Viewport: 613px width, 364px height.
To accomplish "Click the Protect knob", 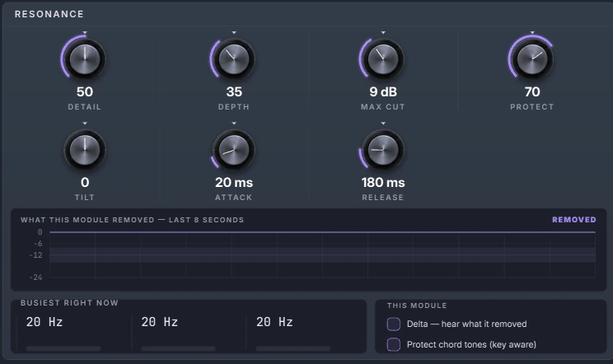I will [x=532, y=59].
